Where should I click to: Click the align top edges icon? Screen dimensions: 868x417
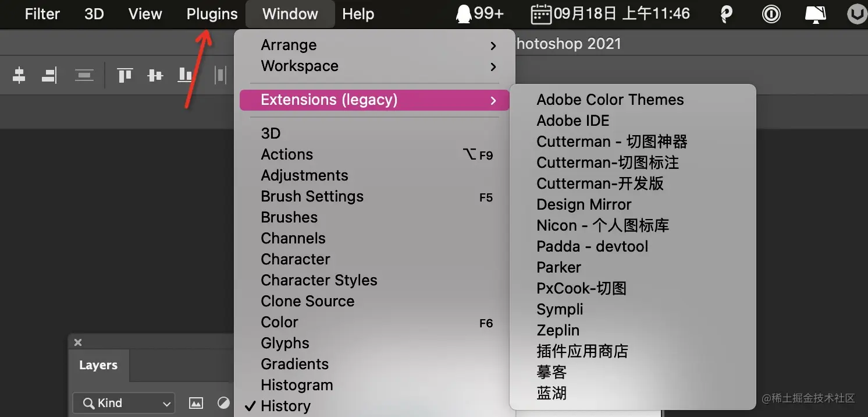pos(125,75)
